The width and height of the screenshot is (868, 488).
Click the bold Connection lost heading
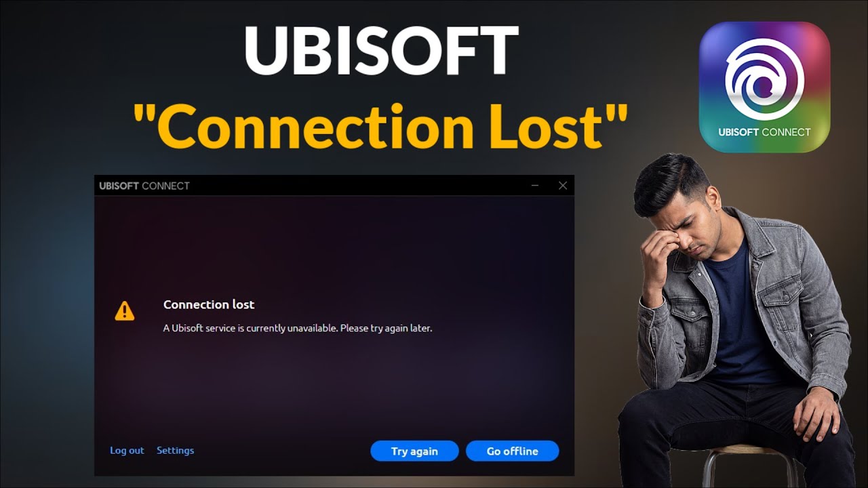point(209,305)
